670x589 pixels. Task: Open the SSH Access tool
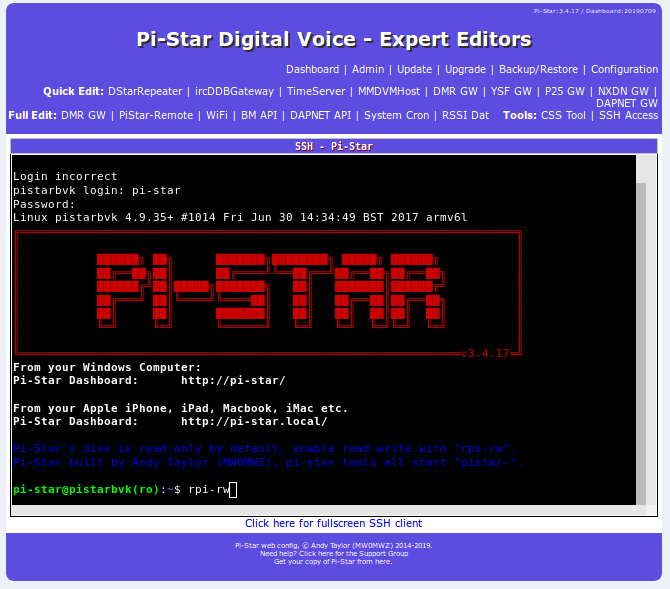[628, 115]
